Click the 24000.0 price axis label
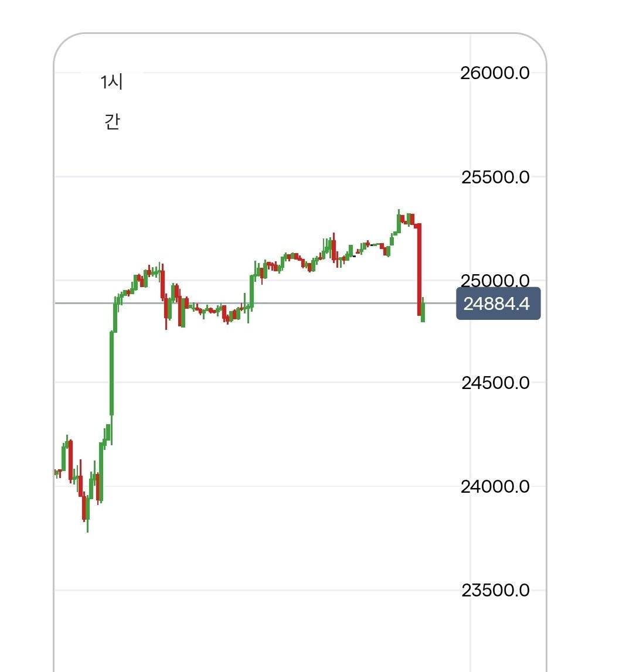 (x=495, y=486)
